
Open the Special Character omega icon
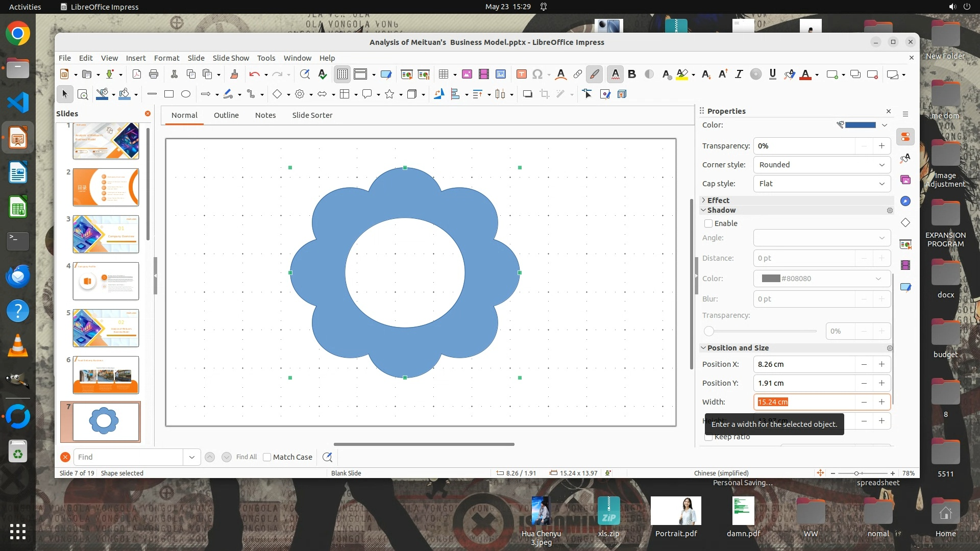pos(537,74)
